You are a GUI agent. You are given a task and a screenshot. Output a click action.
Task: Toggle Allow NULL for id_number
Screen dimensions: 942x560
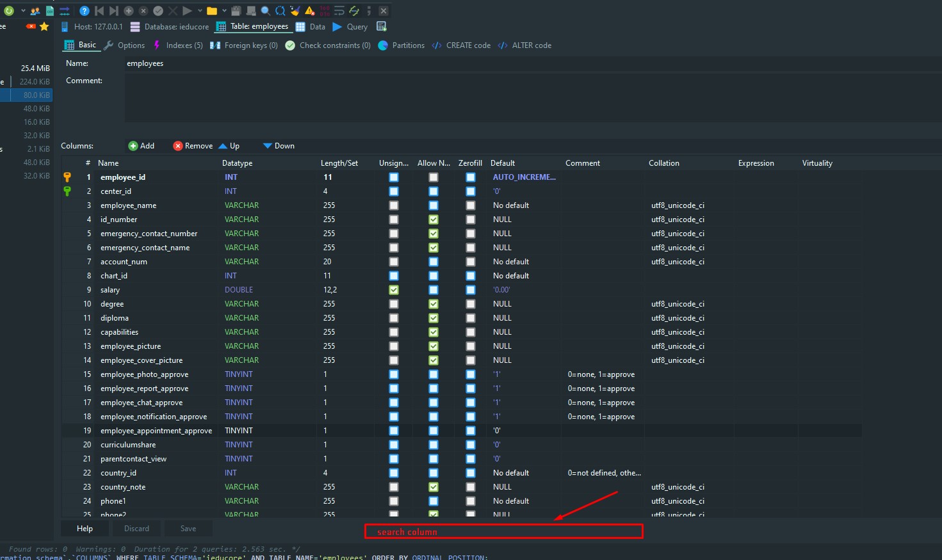pyautogui.click(x=434, y=220)
